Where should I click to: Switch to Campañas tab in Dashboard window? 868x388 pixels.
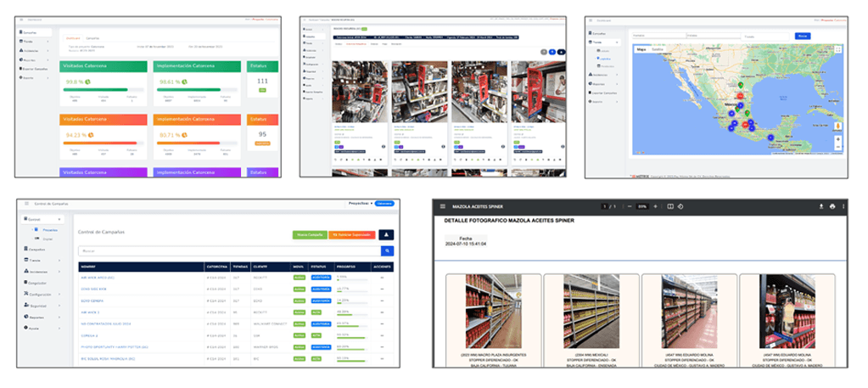click(93, 38)
